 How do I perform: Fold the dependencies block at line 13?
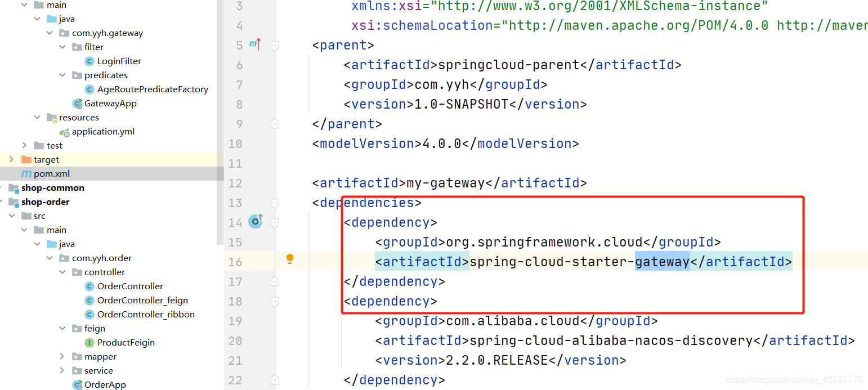tap(275, 203)
